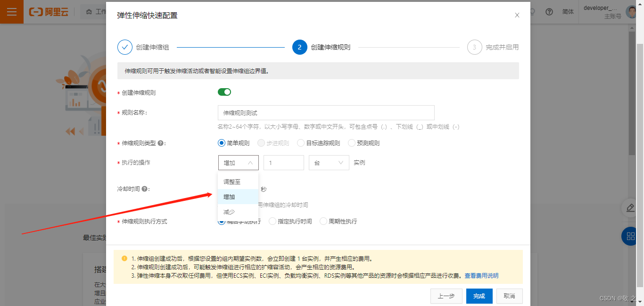This screenshot has width=644, height=306.
Task: Choose 周期性执行 execution method
Action: click(x=323, y=221)
